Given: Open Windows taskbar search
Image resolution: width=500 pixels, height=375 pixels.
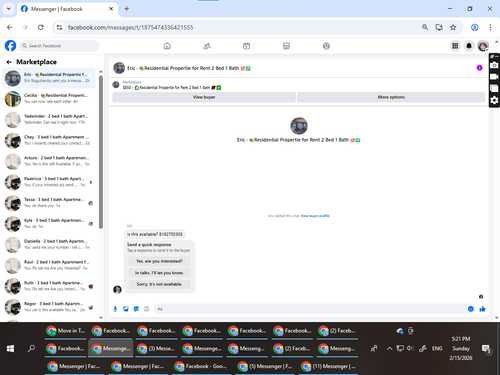Looking at the screenshot, I should coord(31,349).
